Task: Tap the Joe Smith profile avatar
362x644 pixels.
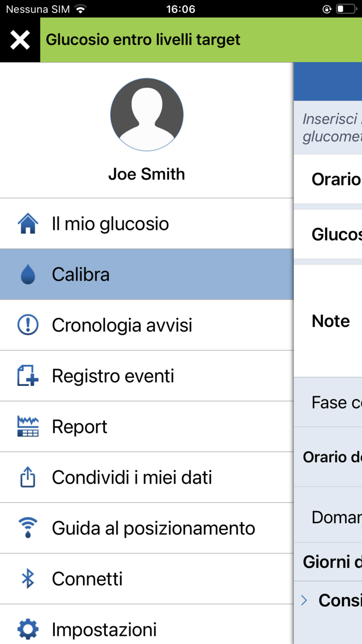Action: coord(147,114)
